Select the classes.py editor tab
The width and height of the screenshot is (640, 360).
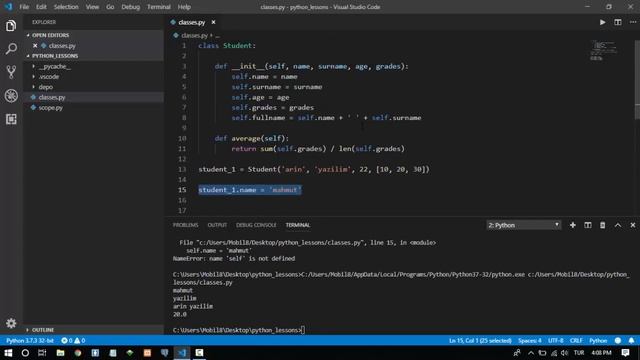pyautogui.click(x=192, y=22)
